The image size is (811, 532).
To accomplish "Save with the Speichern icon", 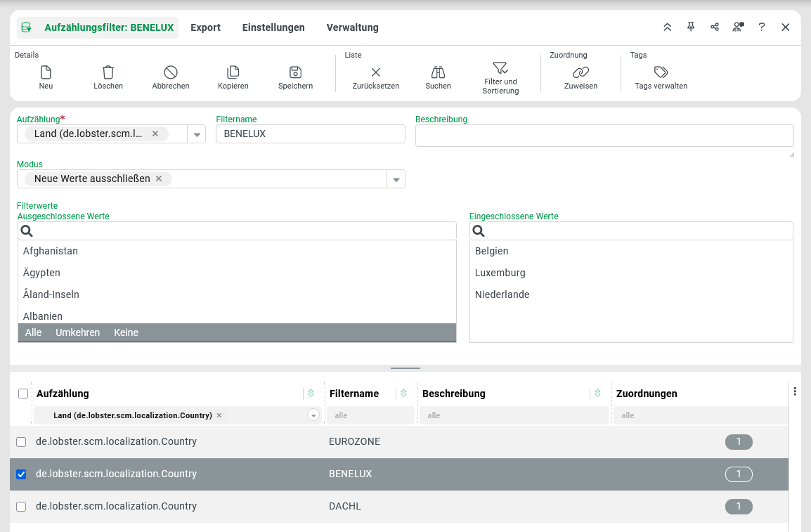I will (295, 72).
